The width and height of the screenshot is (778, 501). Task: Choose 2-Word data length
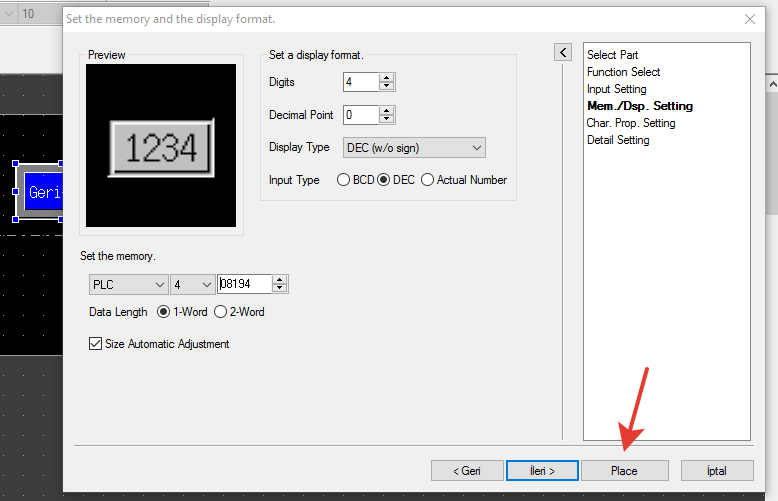tap(221, 312)
